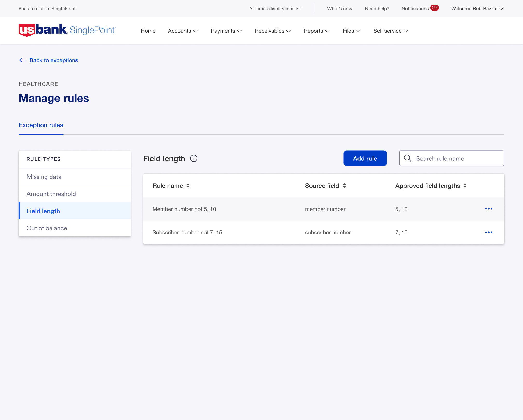Sort the table by Rule name
The width and height of the screenshot is (523, 420).
pyautogui.click(x=188, y=186)
